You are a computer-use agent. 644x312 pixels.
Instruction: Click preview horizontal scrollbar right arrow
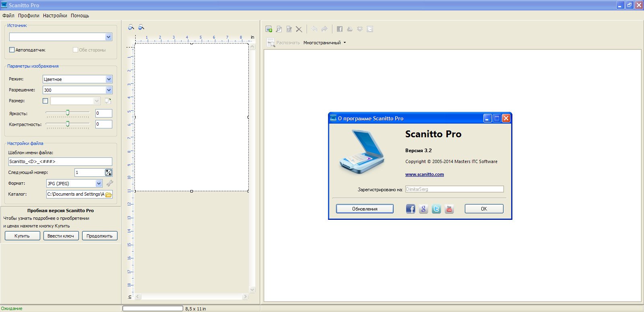pos(245,296)
